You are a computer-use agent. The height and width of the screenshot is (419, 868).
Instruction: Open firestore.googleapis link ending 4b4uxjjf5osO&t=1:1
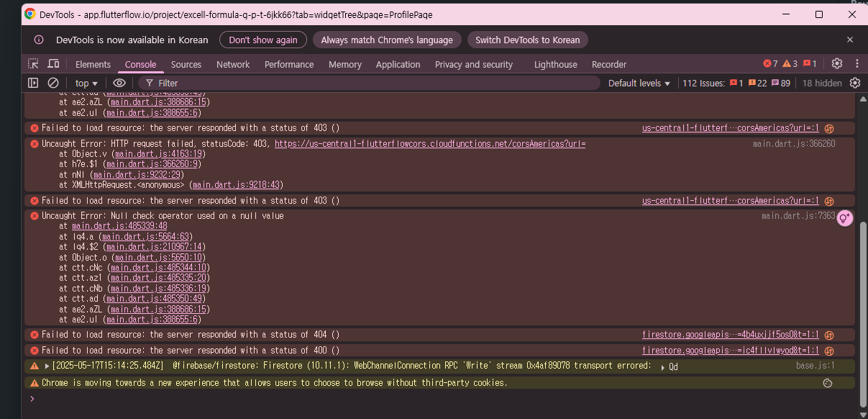pos(731,335)
